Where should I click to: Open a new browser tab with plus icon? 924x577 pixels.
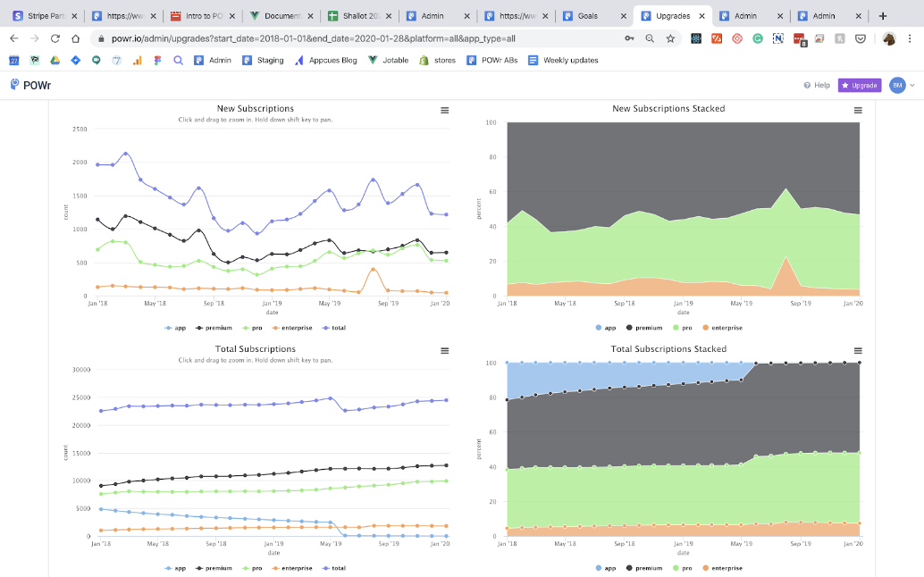(883, 16)
